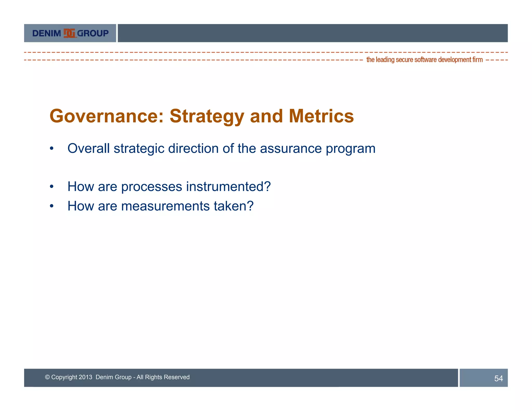Click the words 'assurance program' in the first bullet
Image resolution: width=532 pixels, height=411 pixels.
click(x=317, y=149)
